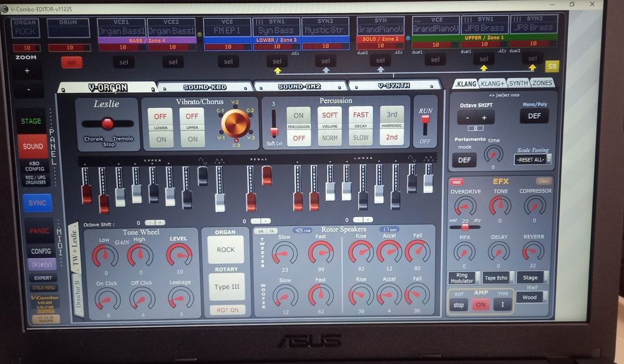Viewport: 624px width, 364px height.
Task: Click the Woofer Slow speed knob
Action: click(x=285, y=297)
